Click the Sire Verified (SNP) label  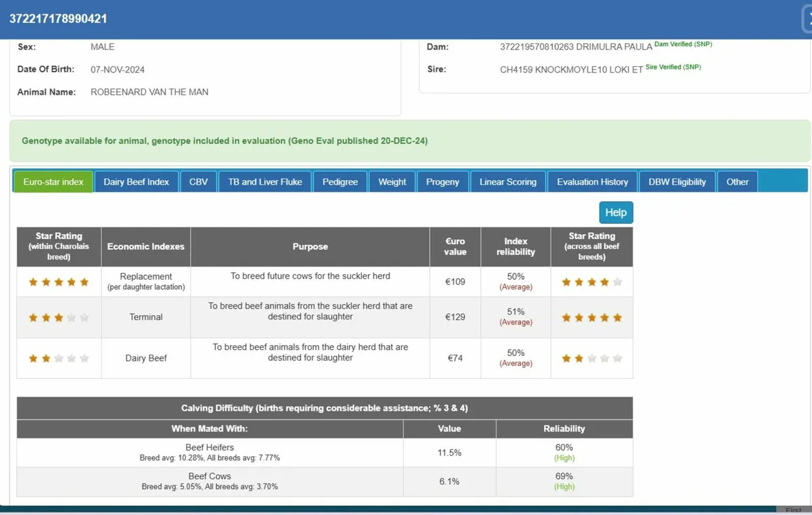(673, 67)
